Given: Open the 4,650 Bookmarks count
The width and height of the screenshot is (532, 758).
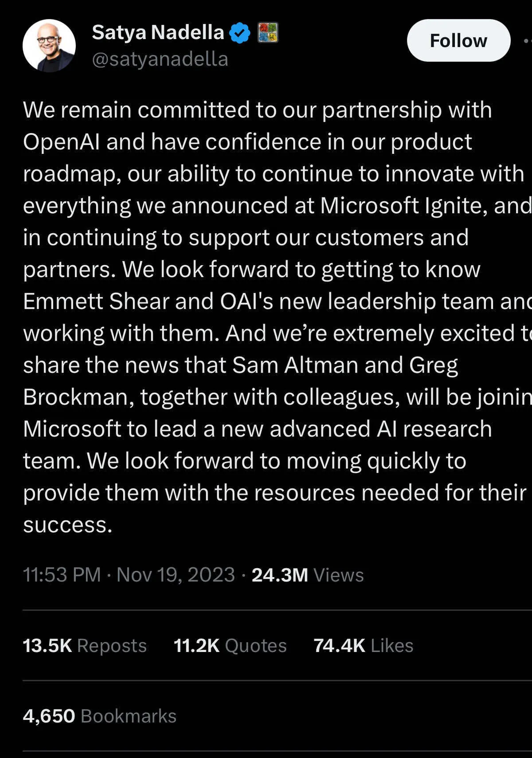Looking at the screenshot, I should tap(100, 716).
